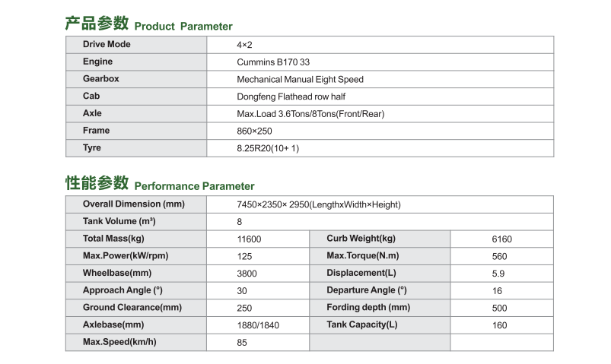Image resolution: width=611 pixels, height=364 pixels.
Task: Select the Tyre 8.25R20 value
Action: [268, 148]
